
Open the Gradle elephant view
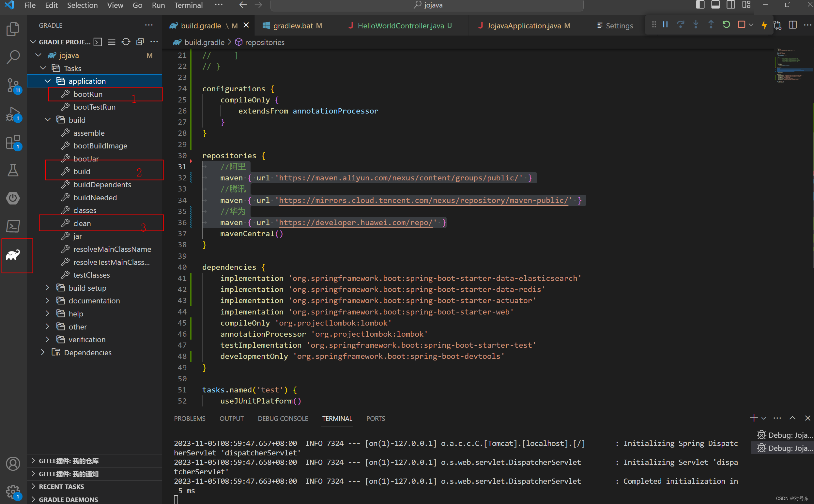point(13,255)
